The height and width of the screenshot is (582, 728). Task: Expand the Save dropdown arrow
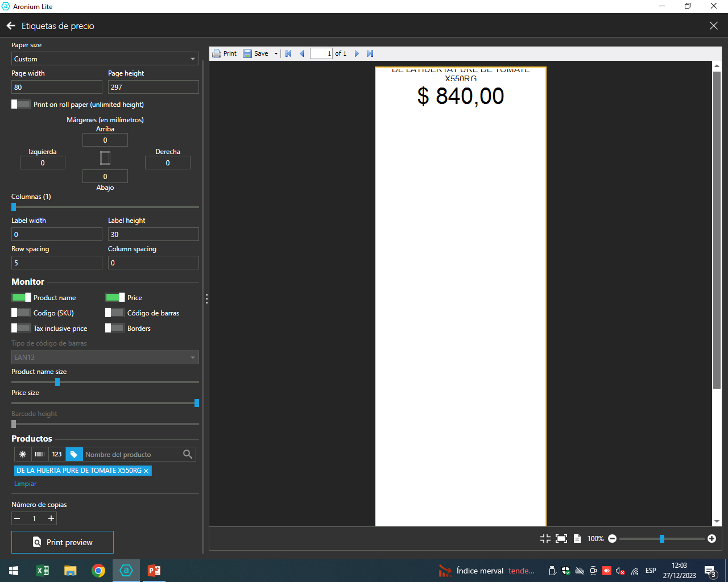click(x=276, y=53)
